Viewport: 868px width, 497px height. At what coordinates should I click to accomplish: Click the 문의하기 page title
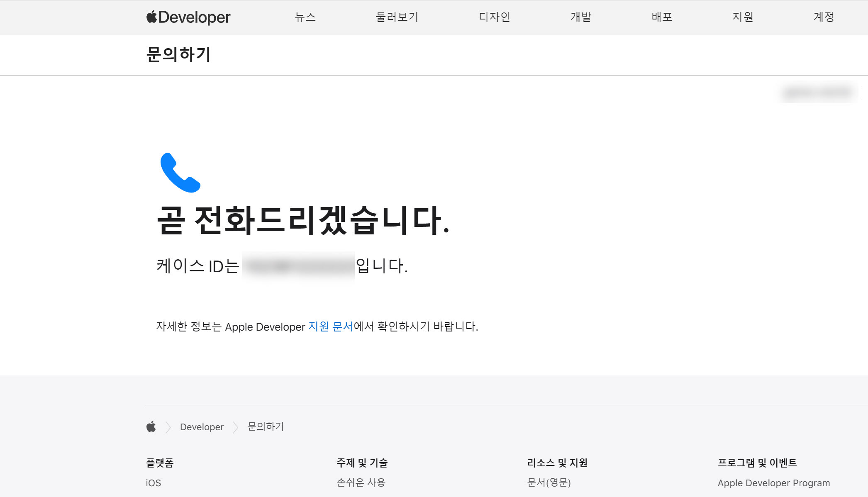point(178,54)
